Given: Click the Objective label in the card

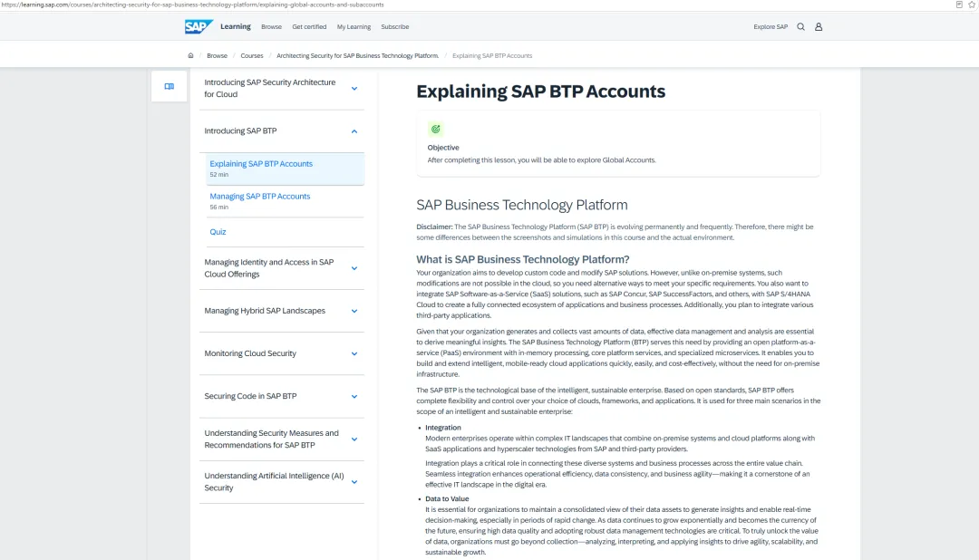Looking at the screenshot, I should (x=442, y=148).
